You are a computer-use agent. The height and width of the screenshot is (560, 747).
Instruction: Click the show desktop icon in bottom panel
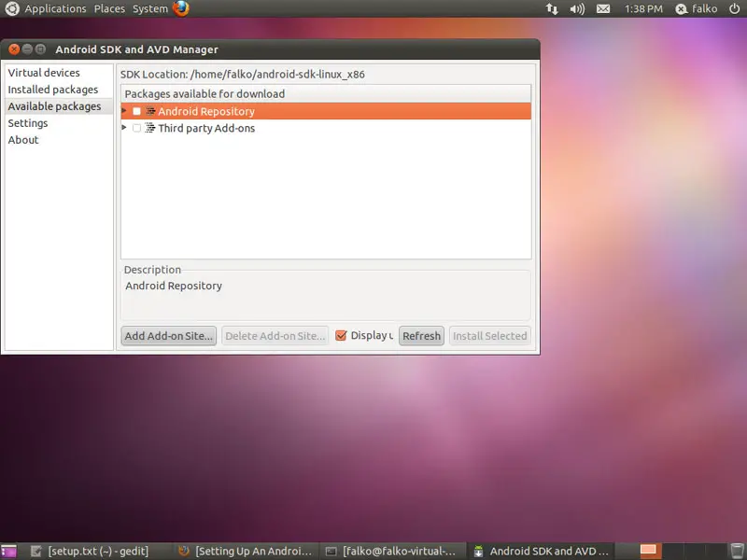pos(8,551)
